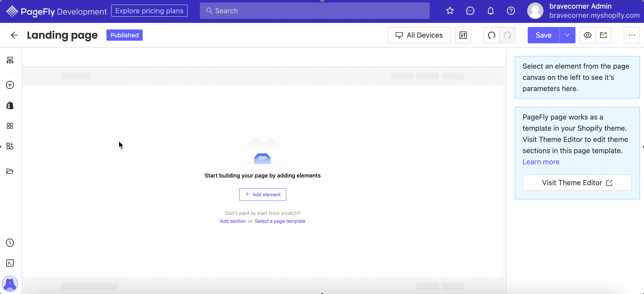The image size is (644, 294).
Task: Click the star favorites icon in header
Action: tap(450, 11)
